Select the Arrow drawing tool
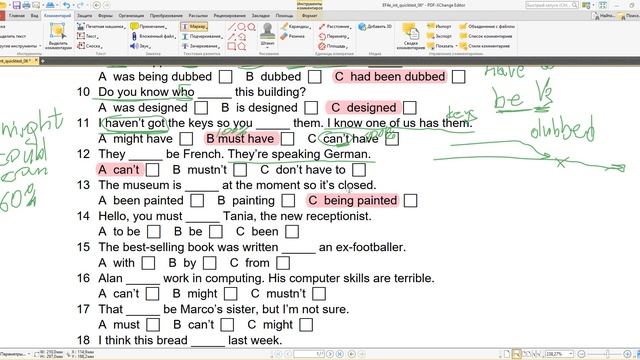 click(231, 37)
